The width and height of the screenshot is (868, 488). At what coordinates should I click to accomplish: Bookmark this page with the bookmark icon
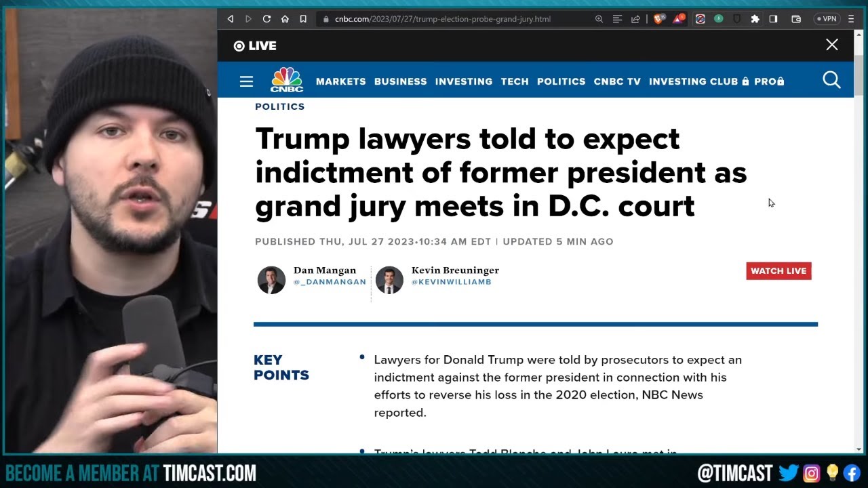303,19
